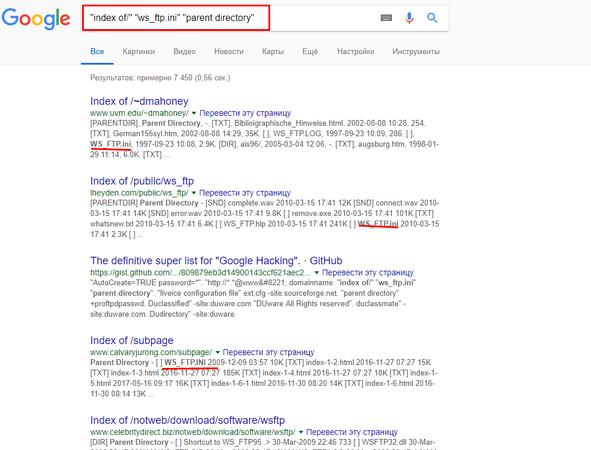The image size is (591, 450).
Task: Translate the gist.github.com result page
Action: (368, 272)
